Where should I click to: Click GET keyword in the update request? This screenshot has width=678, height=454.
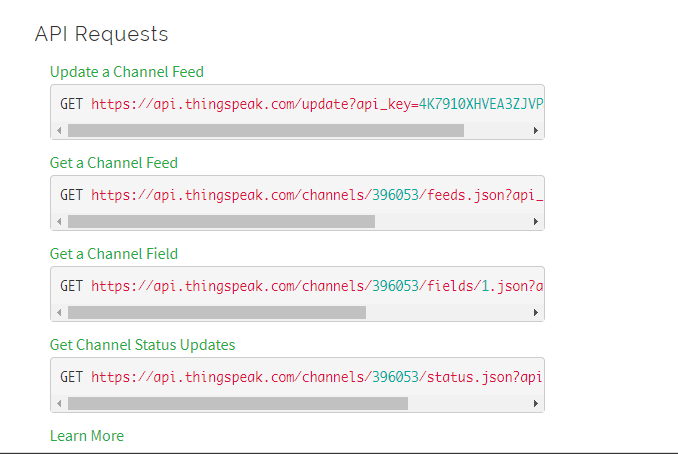(71, 104)
